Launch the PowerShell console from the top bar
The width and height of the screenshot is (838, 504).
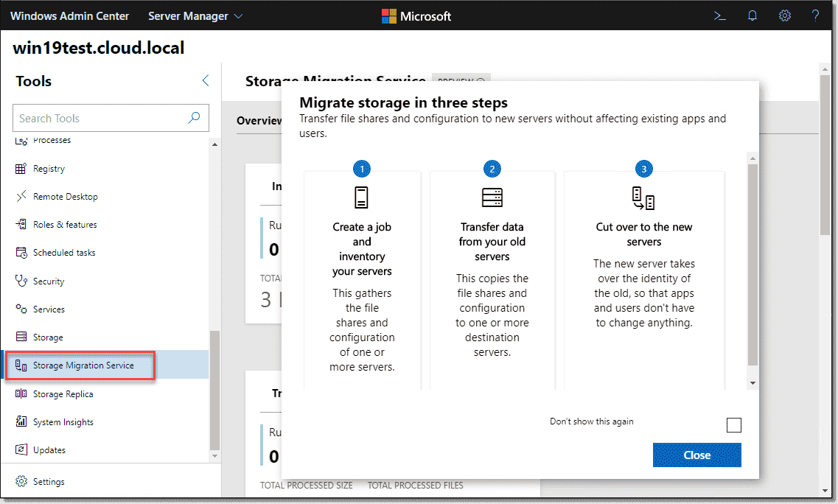point(719,15)
